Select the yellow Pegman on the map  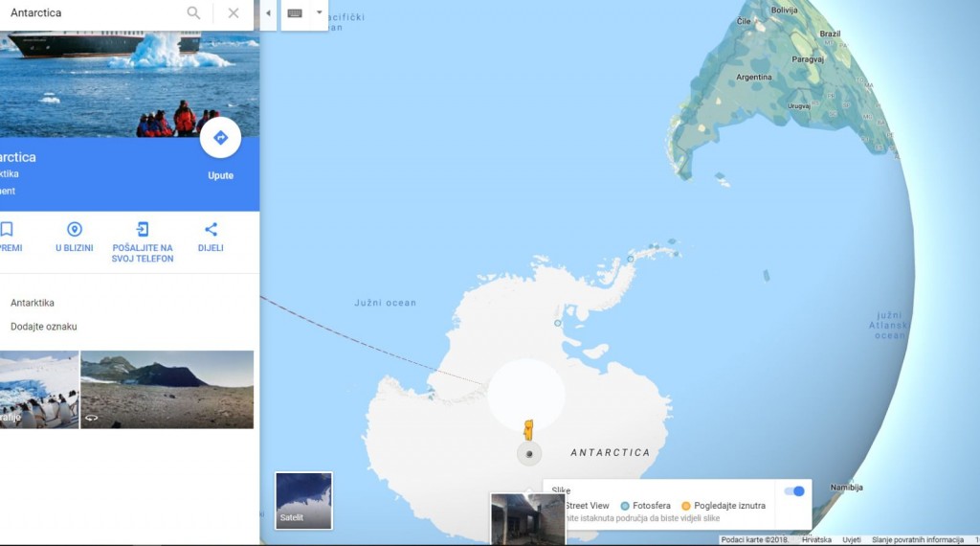pyautogui.click(x=528, y=430)
